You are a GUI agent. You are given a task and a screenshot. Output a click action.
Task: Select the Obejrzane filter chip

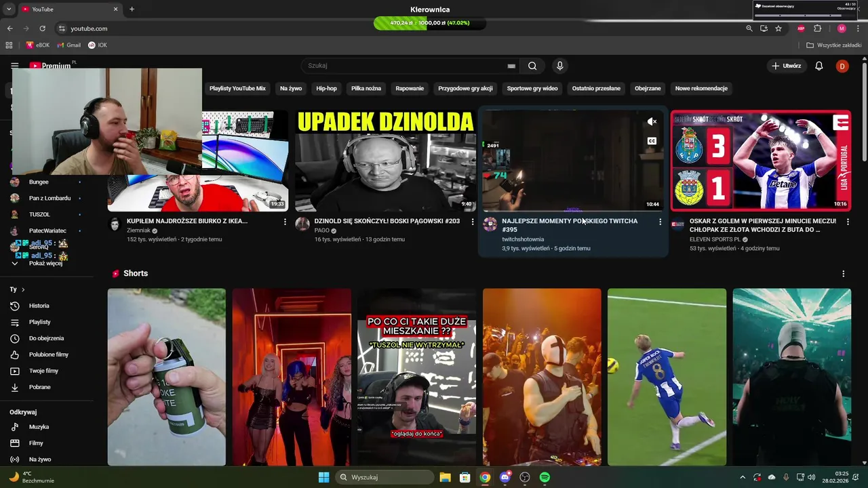pyautogui.click(x=648, y=88)
